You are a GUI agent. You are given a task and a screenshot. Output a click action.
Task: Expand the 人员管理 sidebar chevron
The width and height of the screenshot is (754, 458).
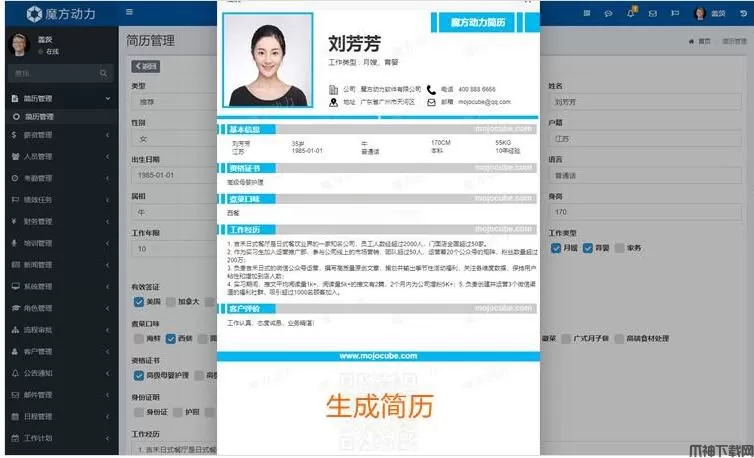click(107, 157)
